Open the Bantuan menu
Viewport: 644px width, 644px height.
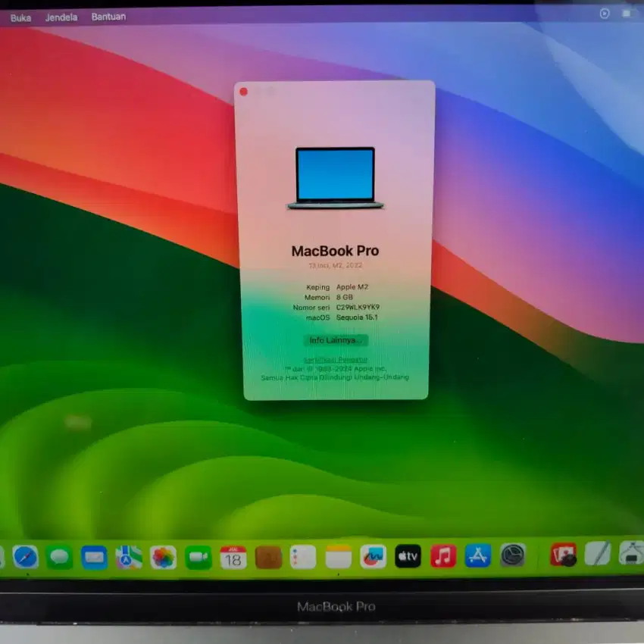(x=108, y=17)
